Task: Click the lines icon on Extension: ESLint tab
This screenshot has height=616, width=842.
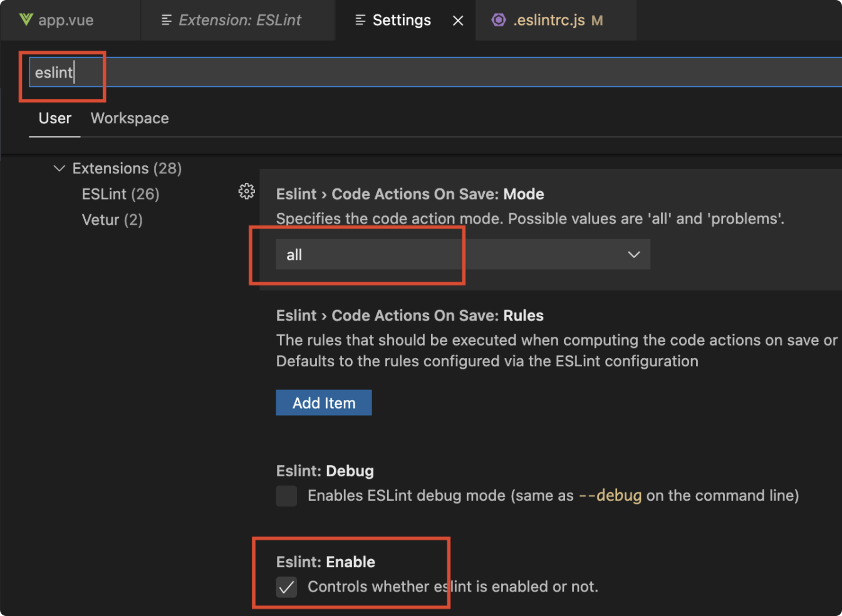Action: [167, 21]
